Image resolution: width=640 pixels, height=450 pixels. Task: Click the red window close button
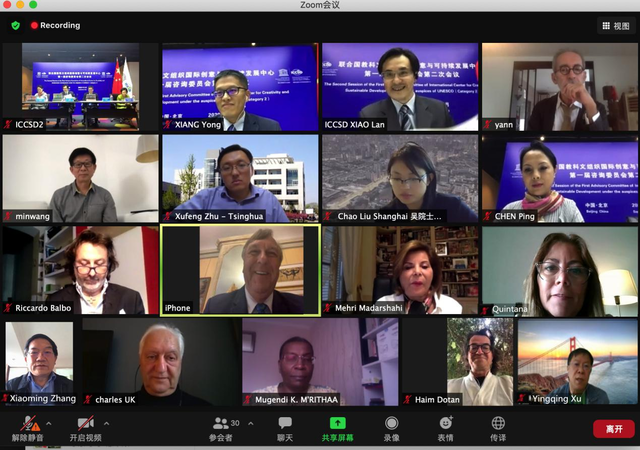[x=9, y=6]
